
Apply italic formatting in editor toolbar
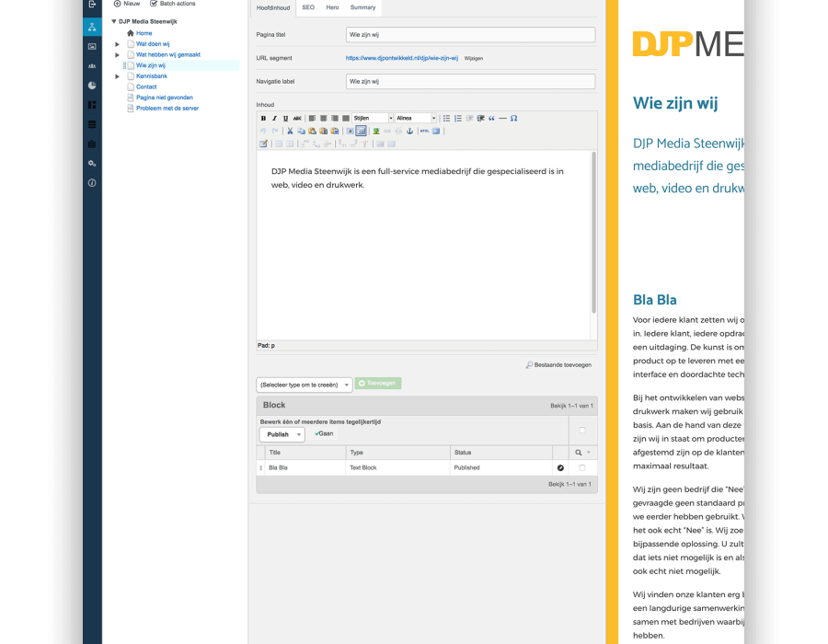[x=274, y=119]
